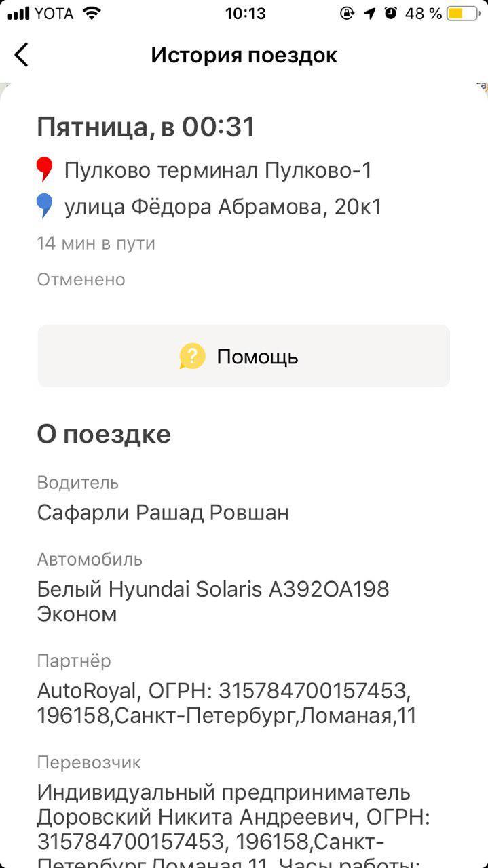488x868 pixels.
Task: Tap the История поездок title
Action: pyautogui.click(x=244, y=55)
